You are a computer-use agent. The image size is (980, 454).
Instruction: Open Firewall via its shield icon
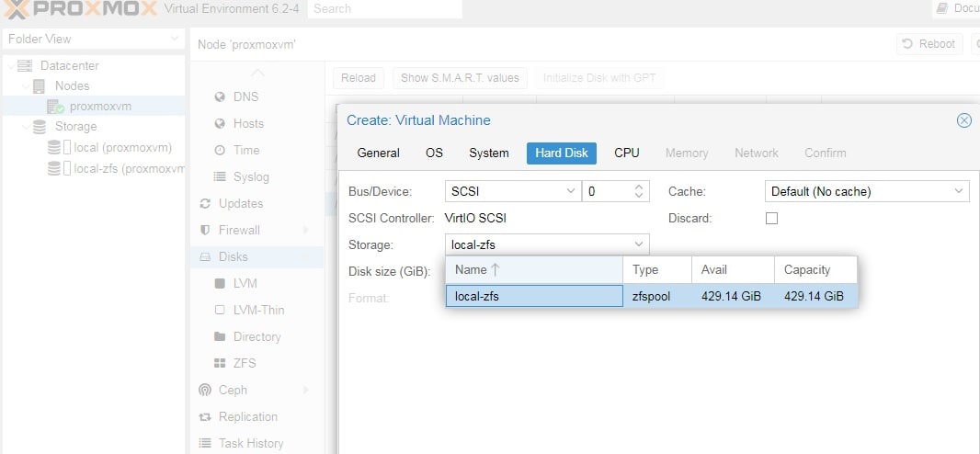click(204, 231)
